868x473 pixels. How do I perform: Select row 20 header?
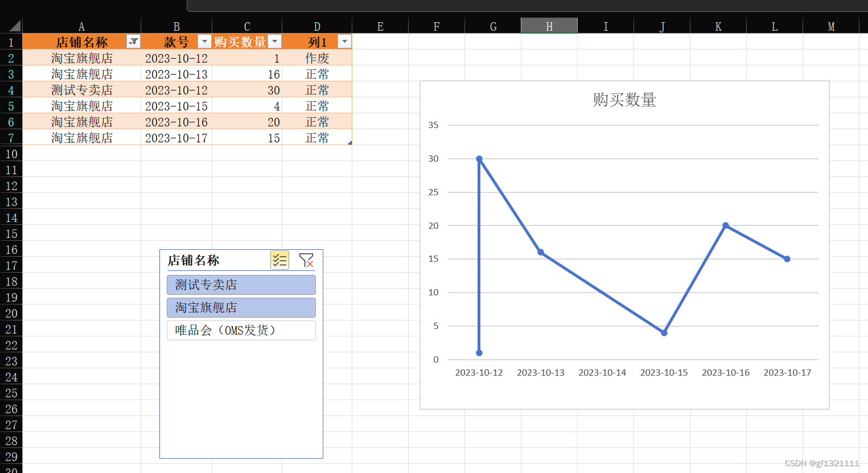pos(11,313)
